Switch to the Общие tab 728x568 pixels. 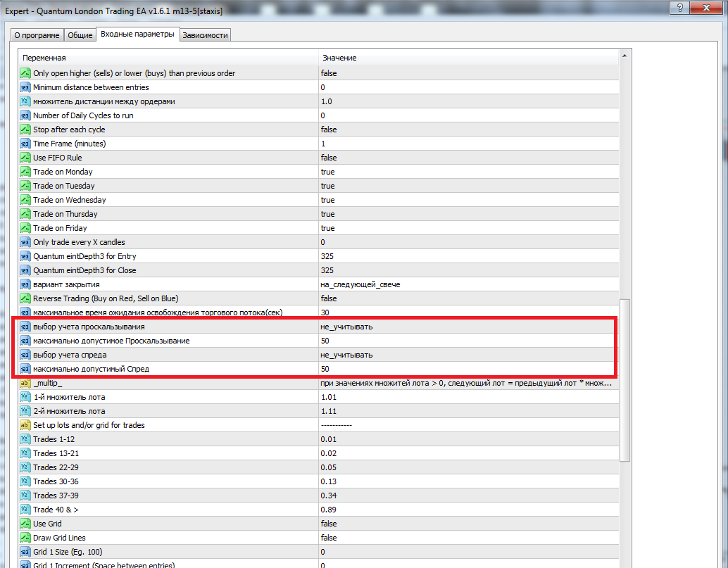coord(80,35)
